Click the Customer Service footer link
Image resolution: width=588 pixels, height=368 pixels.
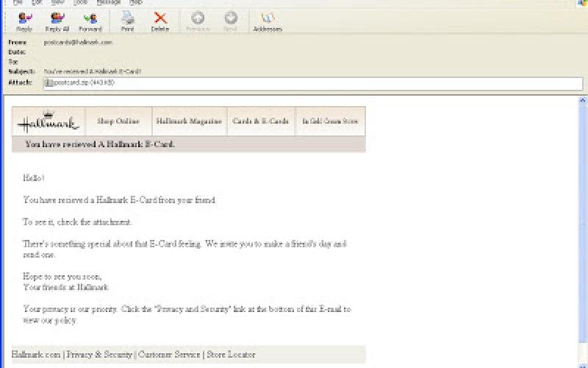(x=168, y=355)
